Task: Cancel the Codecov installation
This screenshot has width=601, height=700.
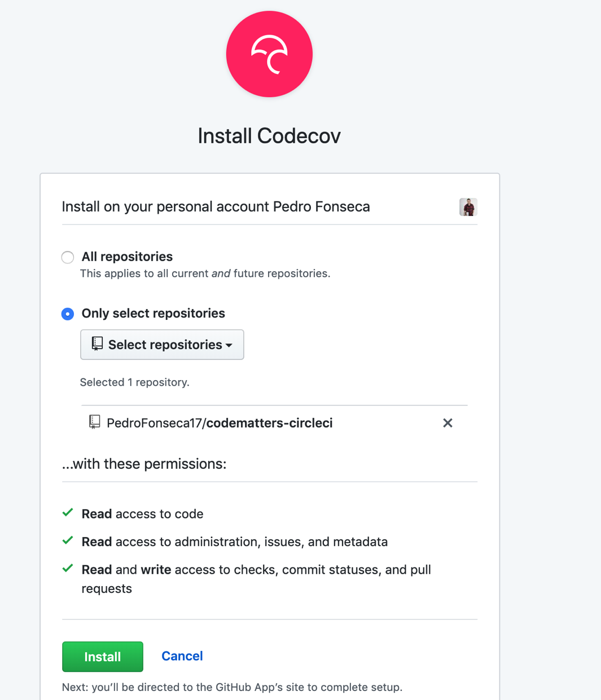Action: 182,655
